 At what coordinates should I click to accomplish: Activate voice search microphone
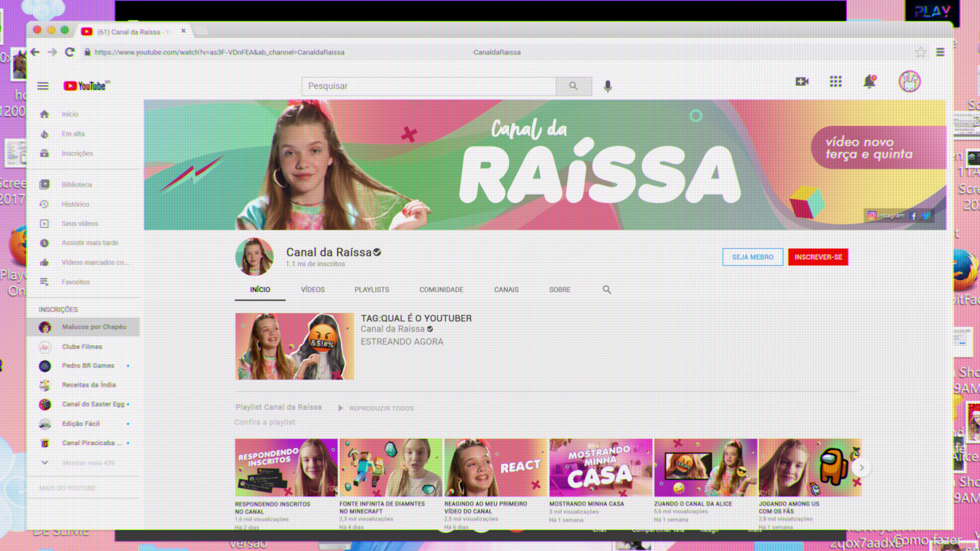click(607, 86)
